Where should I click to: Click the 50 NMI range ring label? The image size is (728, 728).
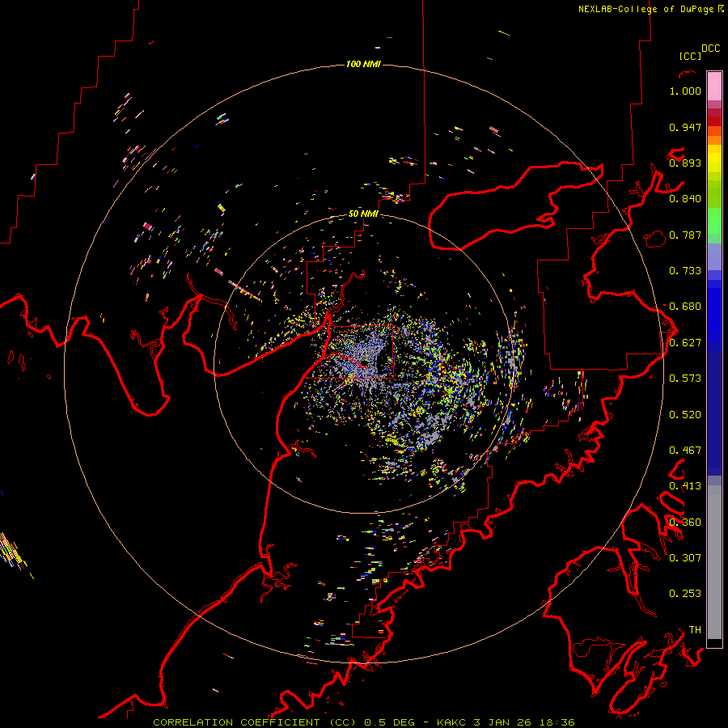[x=363, y=214]
